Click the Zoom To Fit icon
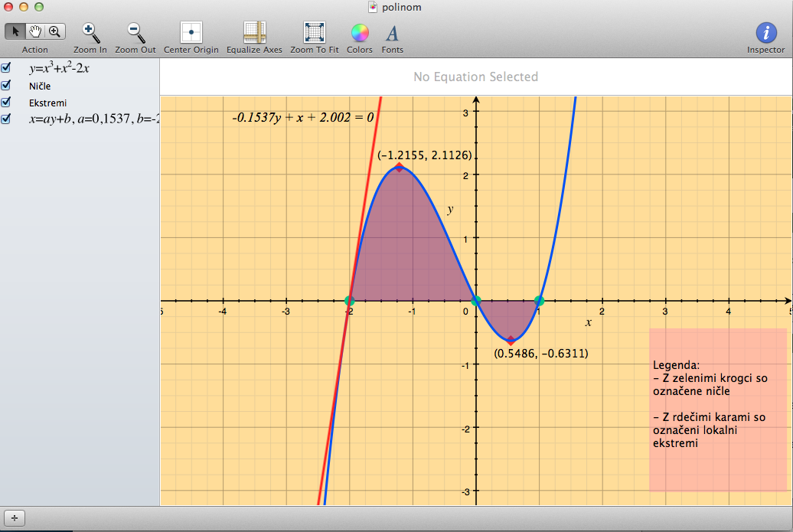This screenshot has width=793, height=532. point(315,32)
